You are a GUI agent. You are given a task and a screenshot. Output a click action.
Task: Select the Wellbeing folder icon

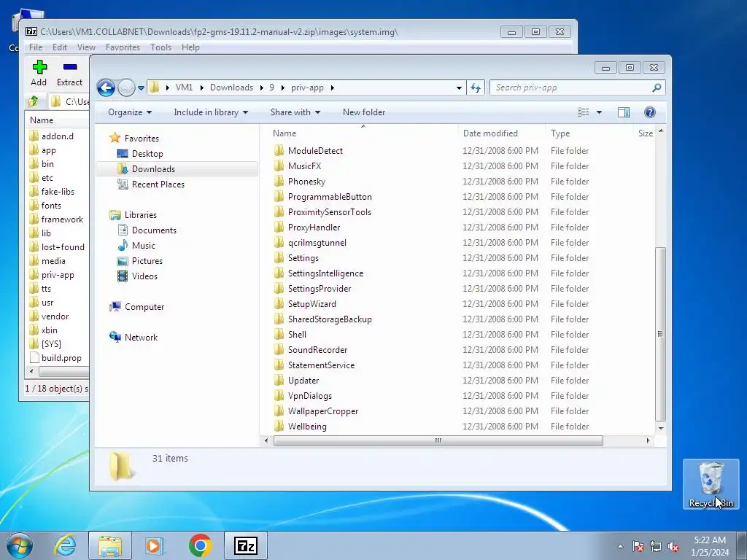coord(279,426)
